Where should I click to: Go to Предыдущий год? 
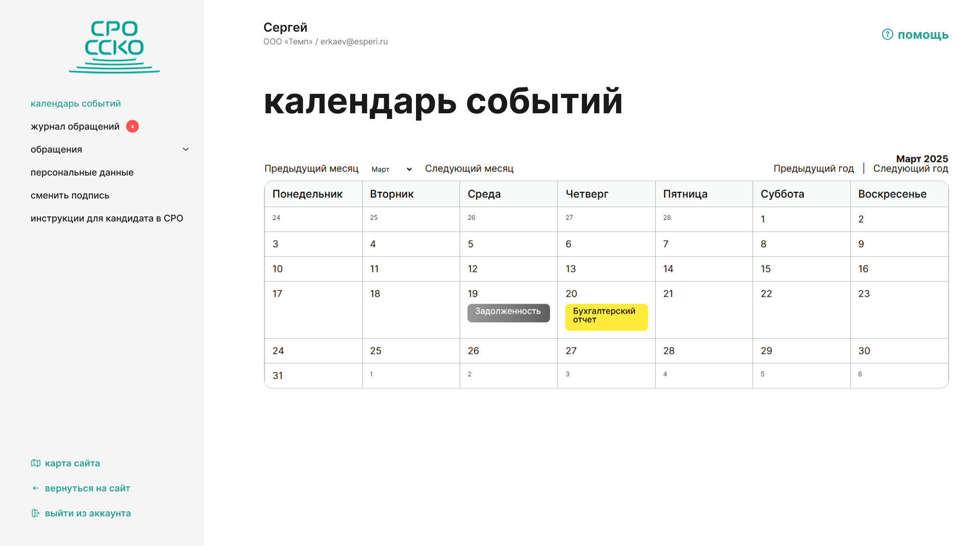pyautogui.click(x=813, y=169)
